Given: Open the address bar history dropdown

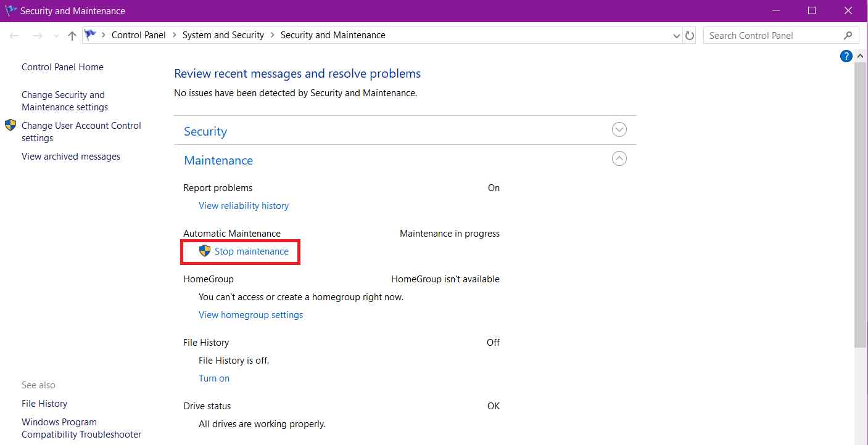Looking at the screenshot, I should (x=677, y=36).
